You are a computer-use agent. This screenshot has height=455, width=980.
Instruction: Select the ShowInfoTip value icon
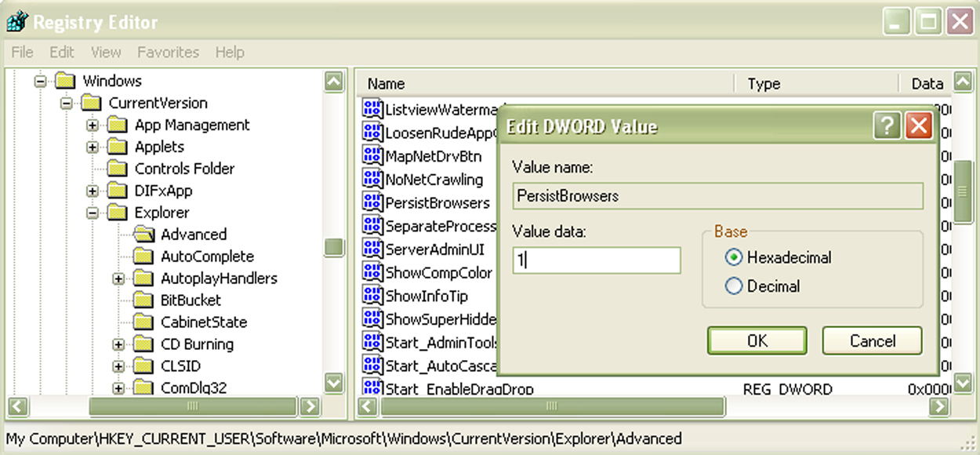372,295
